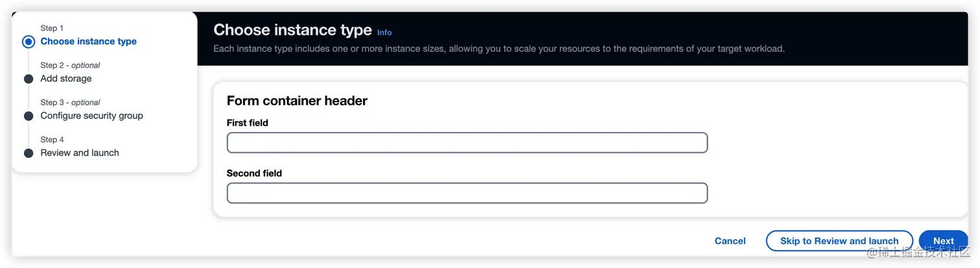Focus the First field input
Screen dimensions: 980x268
point(467,142)
